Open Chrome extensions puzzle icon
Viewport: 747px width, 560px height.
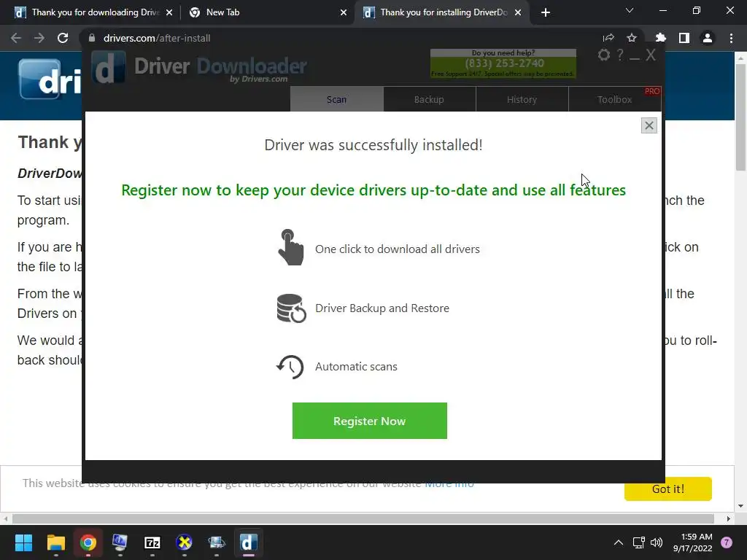point(661,38)
